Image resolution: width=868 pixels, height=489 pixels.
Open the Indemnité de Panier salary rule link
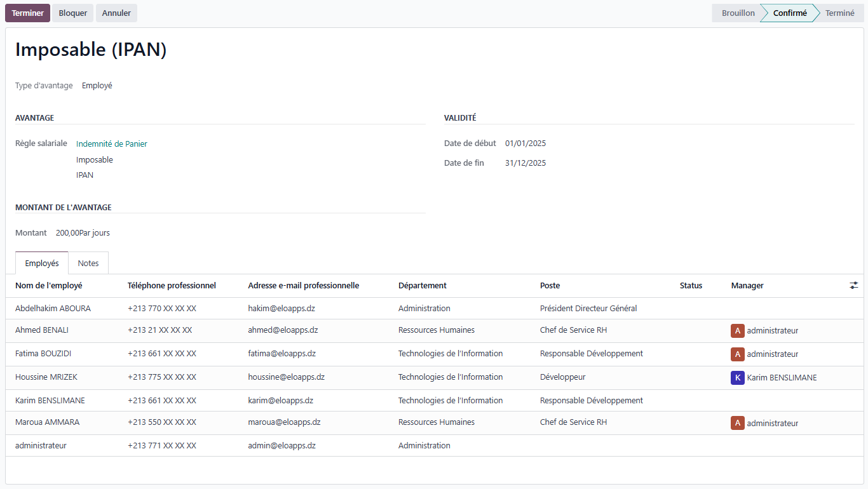(x=112, y=144)
